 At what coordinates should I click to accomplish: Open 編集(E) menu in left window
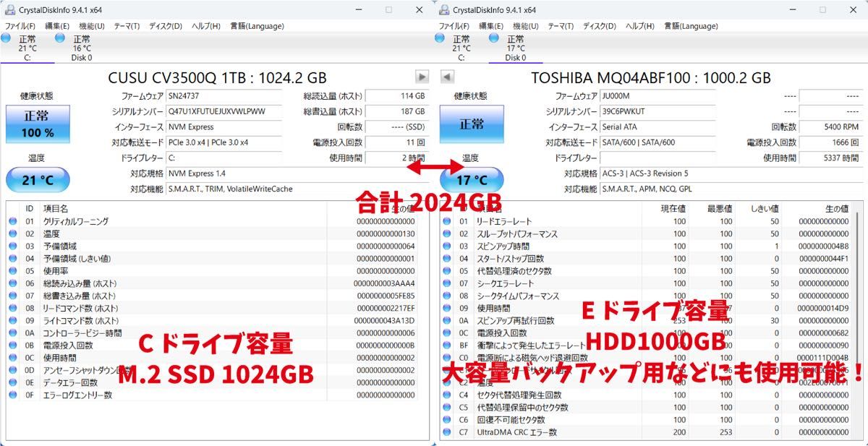click(x=57, y=26)
